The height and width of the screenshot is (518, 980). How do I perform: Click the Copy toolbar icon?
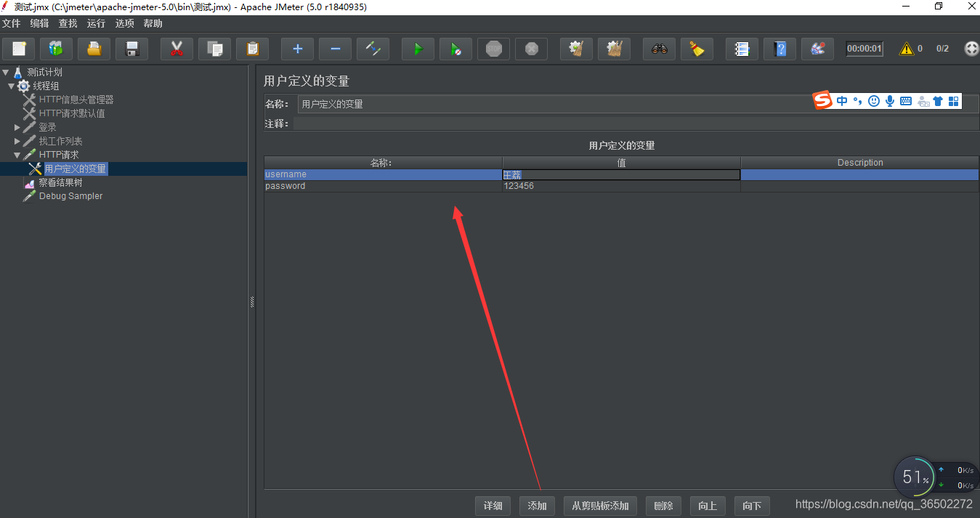click(214, 49)
